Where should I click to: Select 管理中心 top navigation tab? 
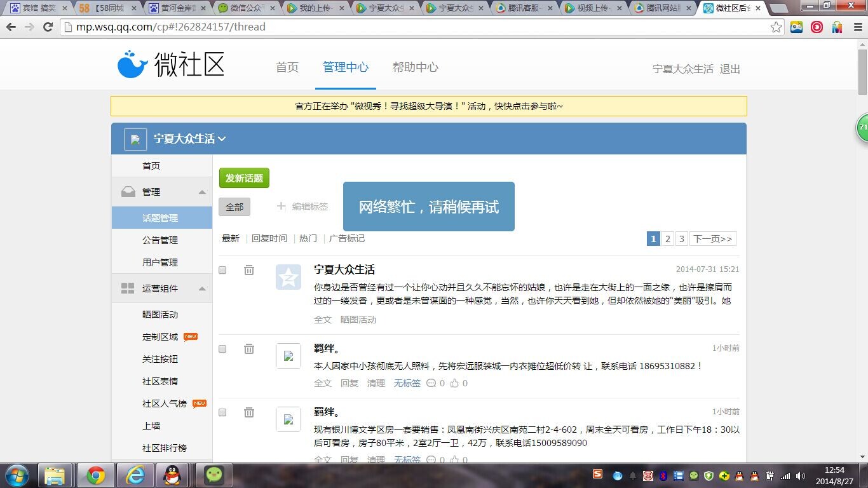click(x=346, y=67)
